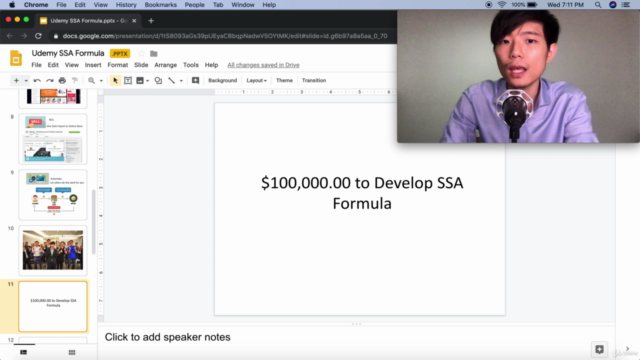
Task: Open the Edit menu in Google Slides
Action: [53, 65]
